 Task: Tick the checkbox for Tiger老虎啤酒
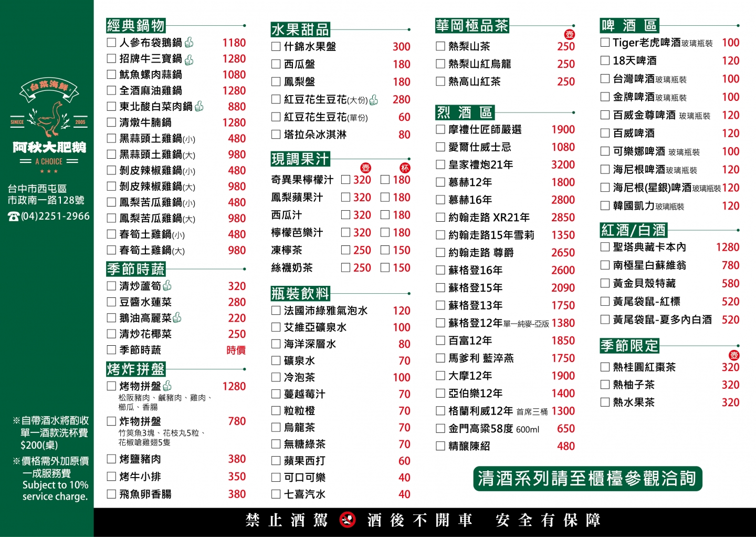point(605,42)
